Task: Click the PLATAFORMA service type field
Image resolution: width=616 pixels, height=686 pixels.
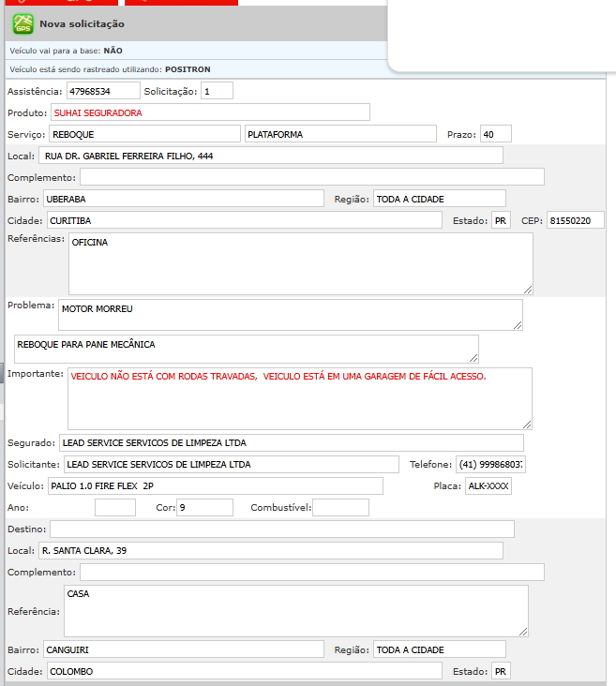Action: 339,134
